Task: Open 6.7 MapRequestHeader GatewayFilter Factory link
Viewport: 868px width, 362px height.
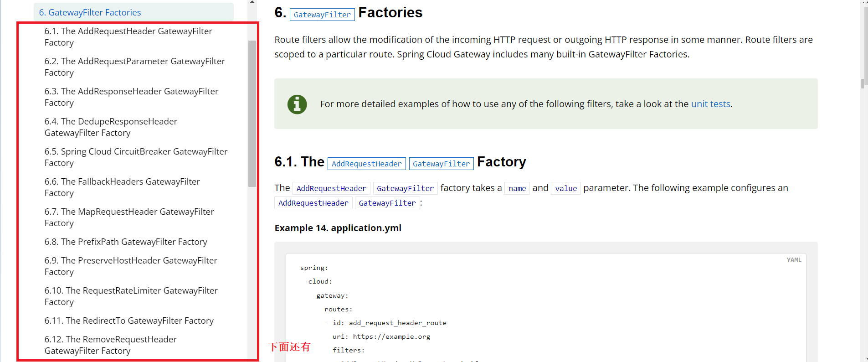Action: (129, 217)
